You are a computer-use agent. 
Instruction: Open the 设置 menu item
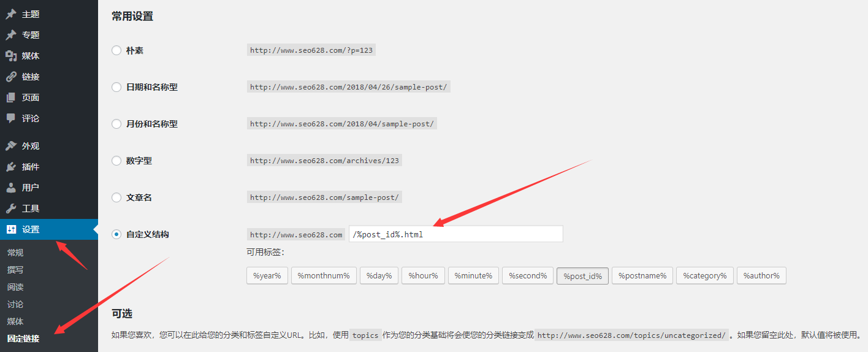(x=49, y=229)
